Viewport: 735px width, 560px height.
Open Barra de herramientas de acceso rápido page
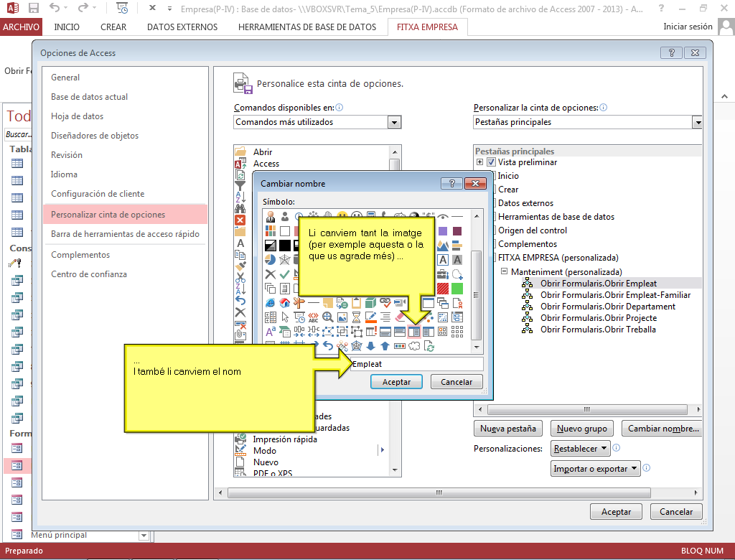125,234
